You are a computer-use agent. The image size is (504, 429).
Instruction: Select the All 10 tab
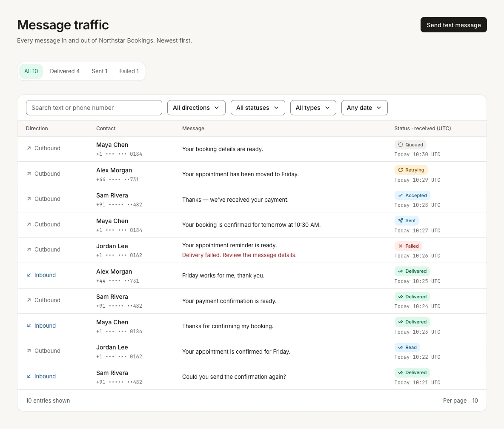pyautogui.click(x=31, y=71)
